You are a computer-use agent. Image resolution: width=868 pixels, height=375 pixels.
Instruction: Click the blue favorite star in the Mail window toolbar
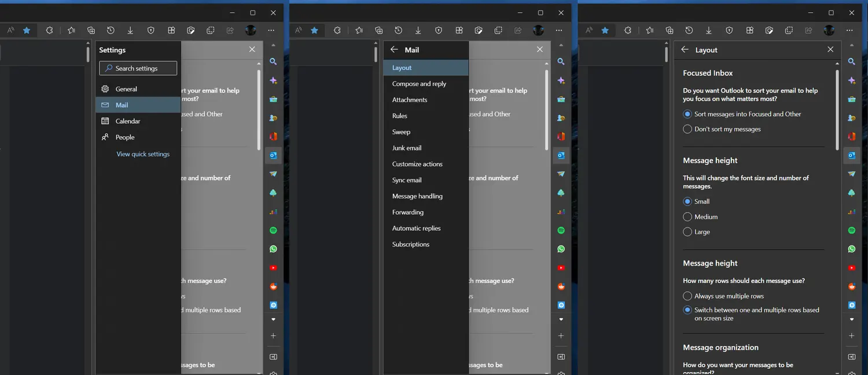[314, 31]
